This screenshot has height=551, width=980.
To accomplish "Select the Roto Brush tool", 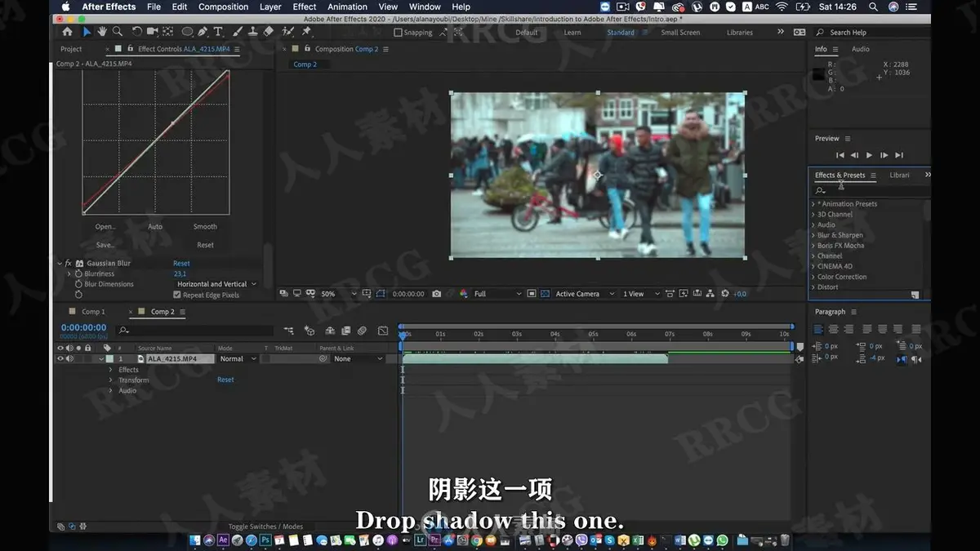I will (x=288, y=32).
